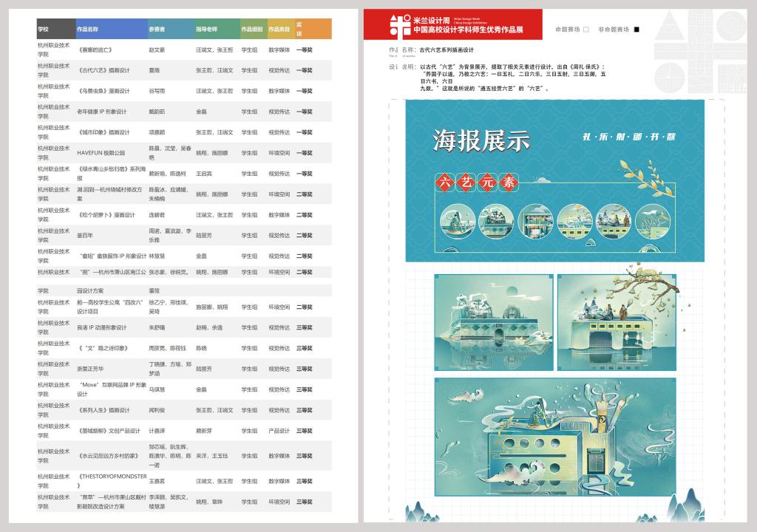Click the HAVEFUN 极限公园 table entry
The width and height of the screenshot is (757, 532).
click(101, 153)
